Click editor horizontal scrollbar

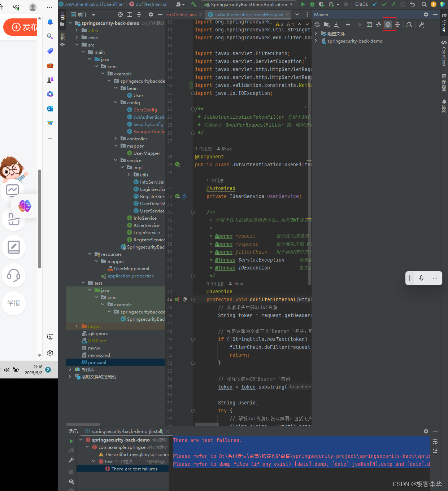pos(207,424)
